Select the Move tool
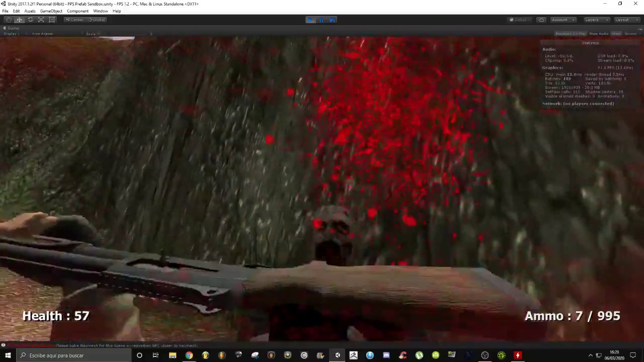644x362 pixels. [19, 20]
